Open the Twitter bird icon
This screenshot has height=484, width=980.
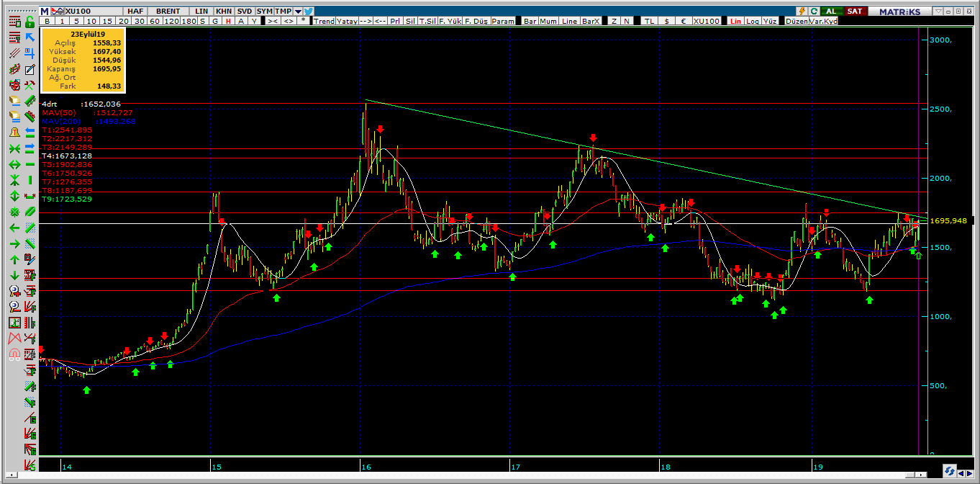click(x=309, y=11)
